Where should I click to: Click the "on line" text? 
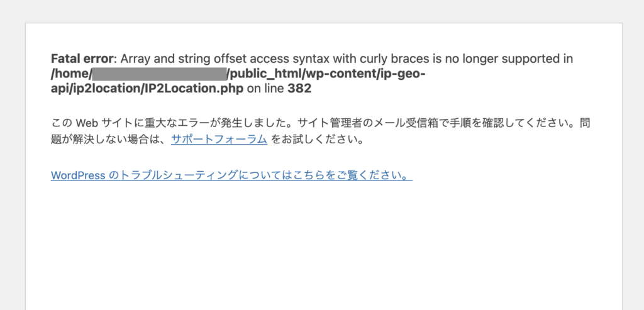coord(265,89)
